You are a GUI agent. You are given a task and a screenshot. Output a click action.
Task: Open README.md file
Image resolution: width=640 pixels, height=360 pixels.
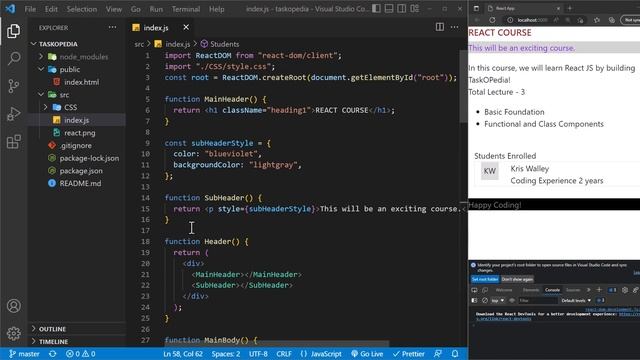80,183
